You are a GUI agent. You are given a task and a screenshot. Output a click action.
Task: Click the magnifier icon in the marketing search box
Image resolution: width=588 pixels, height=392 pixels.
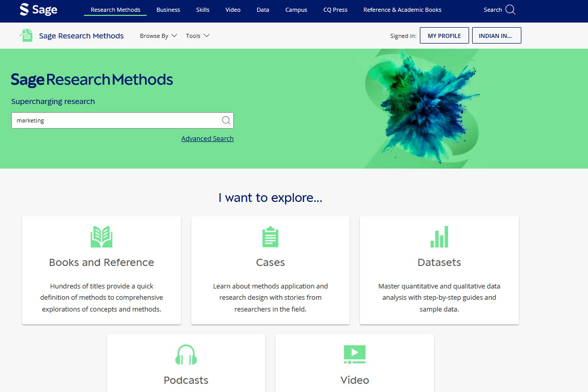(226, 120)
